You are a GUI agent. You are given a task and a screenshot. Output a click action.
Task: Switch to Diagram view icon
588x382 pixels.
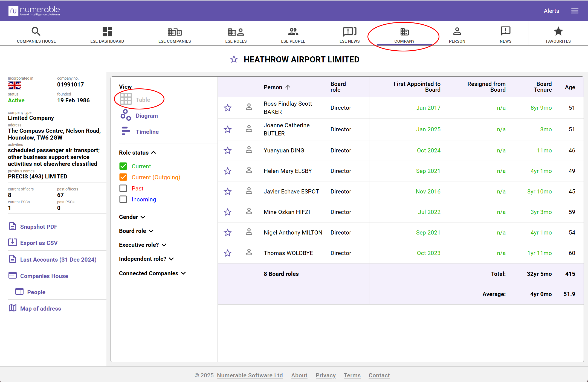click(126, 115)
